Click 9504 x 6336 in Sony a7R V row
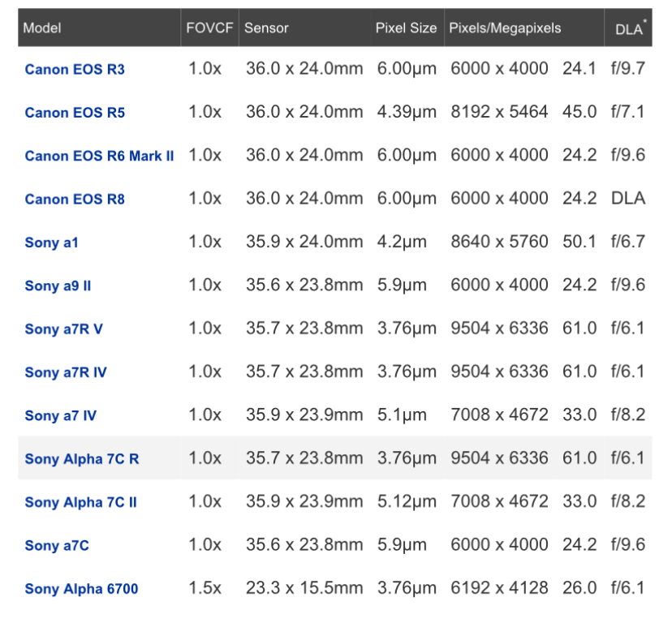Viewport: 672px width, 623px height. click(x=499, y=329)
